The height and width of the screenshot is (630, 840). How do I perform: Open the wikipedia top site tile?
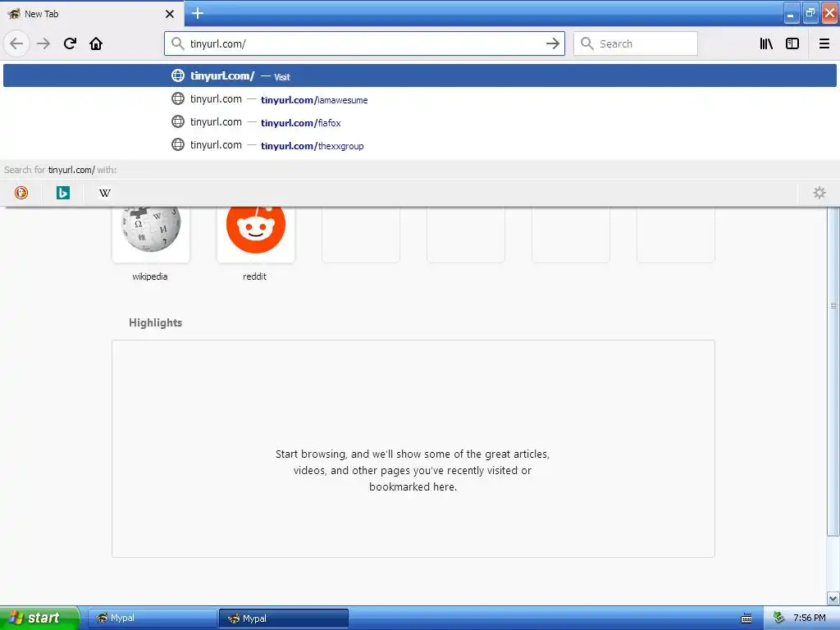click(x=151, y=235)
